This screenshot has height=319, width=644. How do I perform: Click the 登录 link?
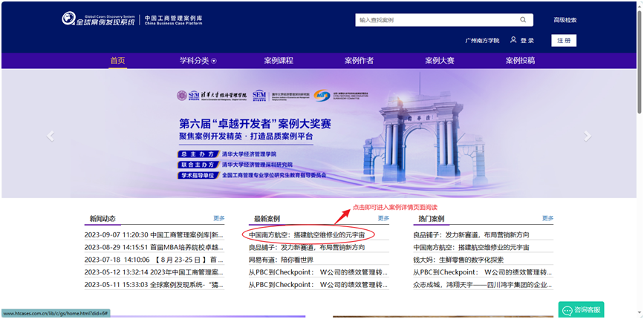point(527,41)
